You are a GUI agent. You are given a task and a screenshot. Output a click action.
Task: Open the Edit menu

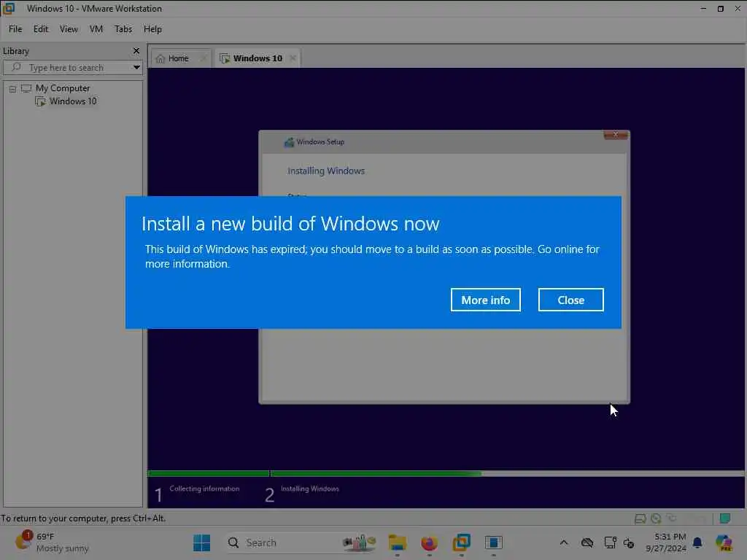point(41,29)
